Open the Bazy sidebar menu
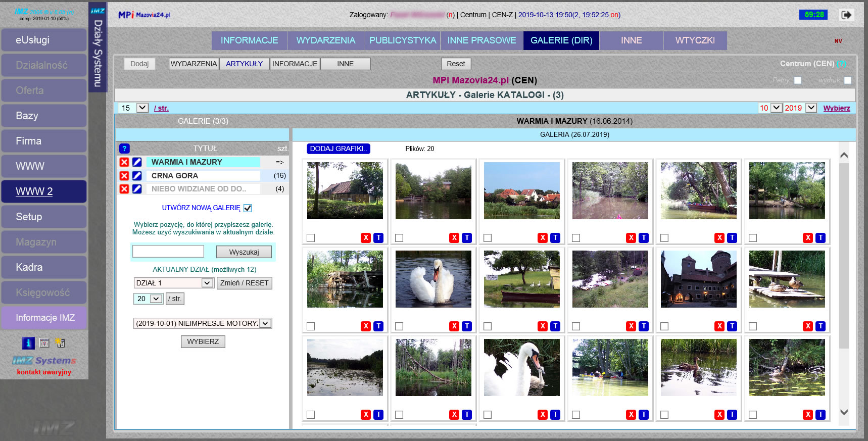 point(44,116)
